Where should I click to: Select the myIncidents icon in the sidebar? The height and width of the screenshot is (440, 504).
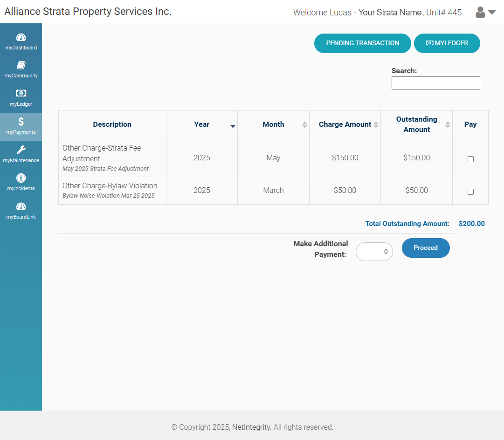coord(21,182)
